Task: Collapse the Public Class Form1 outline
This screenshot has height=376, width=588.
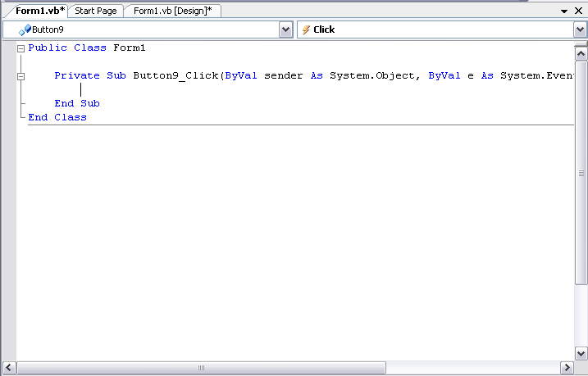Action: (21, 48)
